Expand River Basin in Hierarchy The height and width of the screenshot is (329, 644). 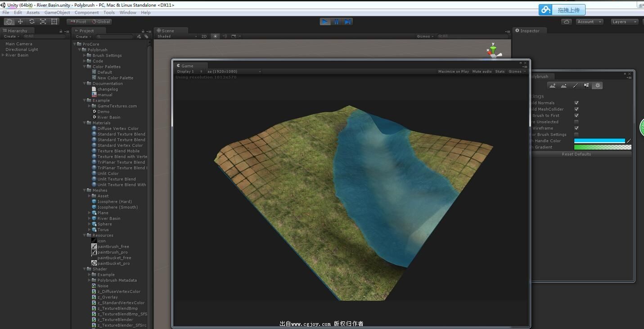tap(3, 55)
